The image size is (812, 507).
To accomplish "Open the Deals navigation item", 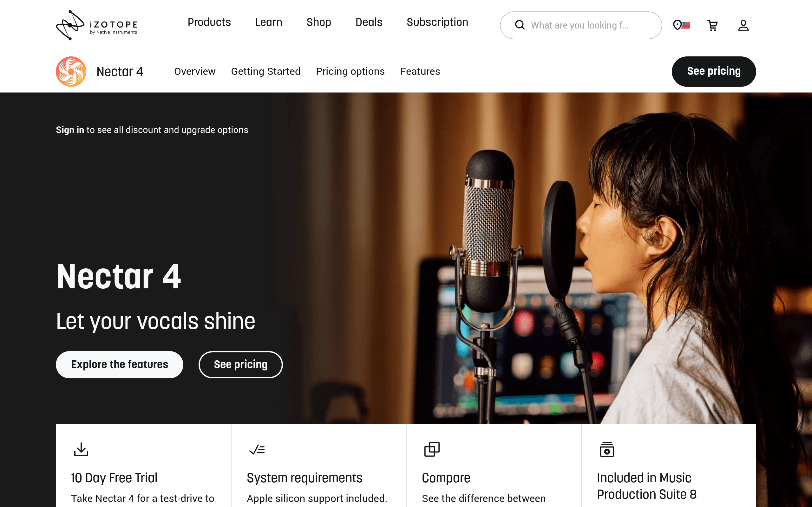I will 369,22.
